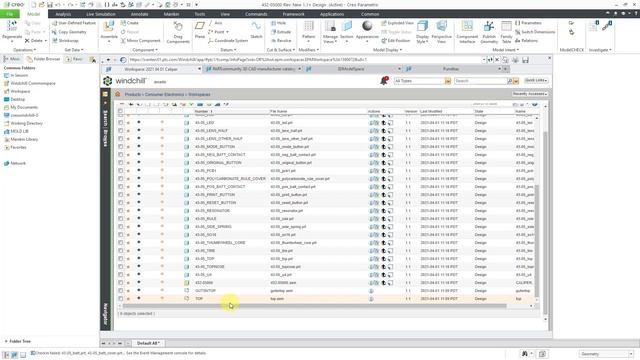Viewport: 640px width, 360px height.
Task: Click the search magnifier icon in Windchill
Action: point(510,81)
